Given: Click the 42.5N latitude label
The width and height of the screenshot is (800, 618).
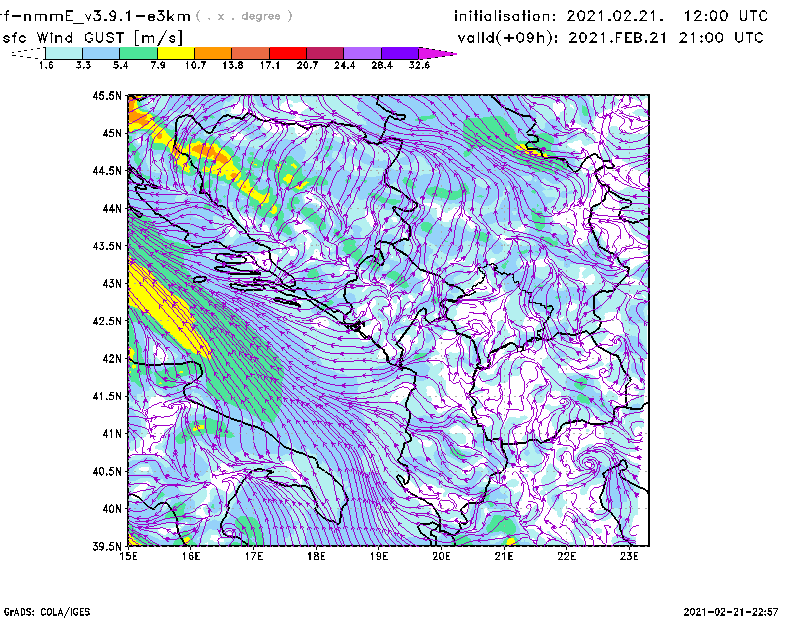Looking at the screenshot, I should [107, 321].
